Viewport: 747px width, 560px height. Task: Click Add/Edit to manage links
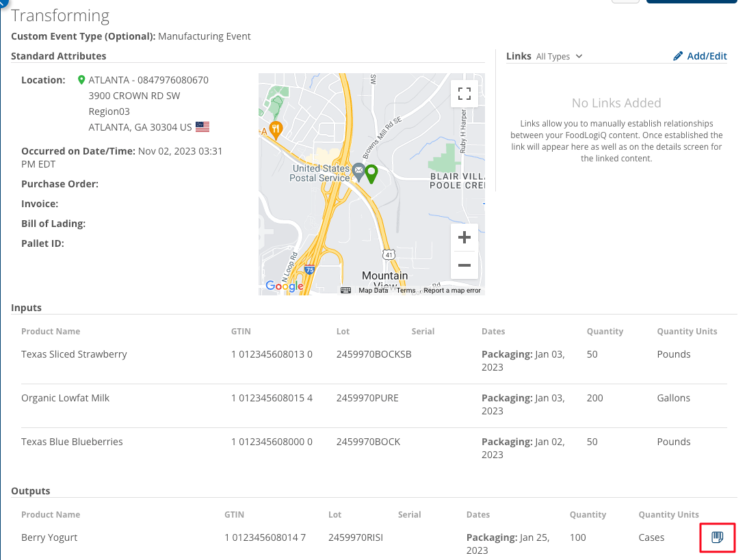(700, 56)
